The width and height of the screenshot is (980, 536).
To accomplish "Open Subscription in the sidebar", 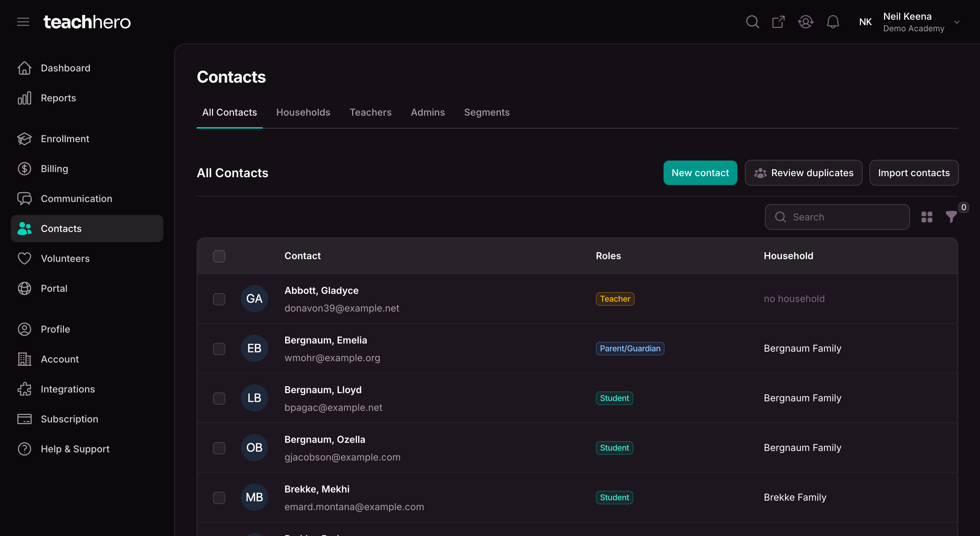I will pos(87,419).
